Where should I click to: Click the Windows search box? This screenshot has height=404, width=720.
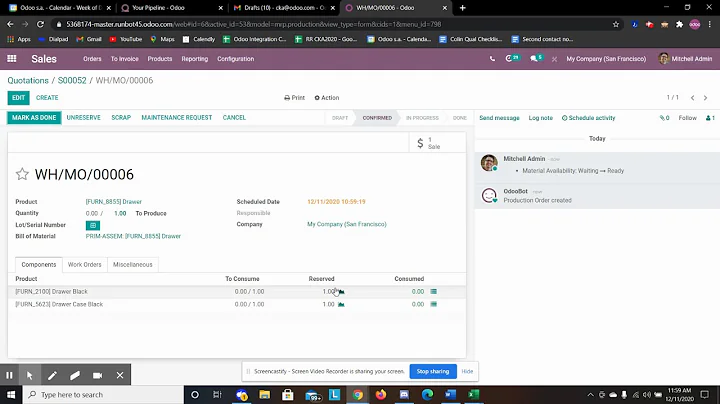pos(103,395)
